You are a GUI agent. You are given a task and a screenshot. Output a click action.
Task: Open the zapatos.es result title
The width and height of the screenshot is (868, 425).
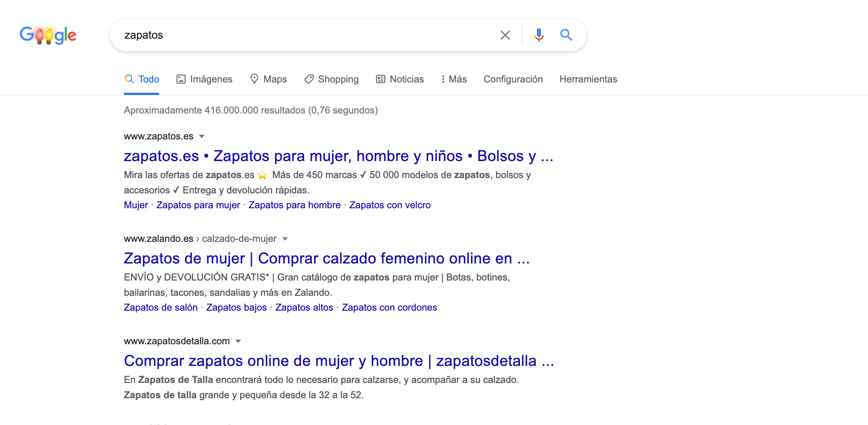point(338,156)
